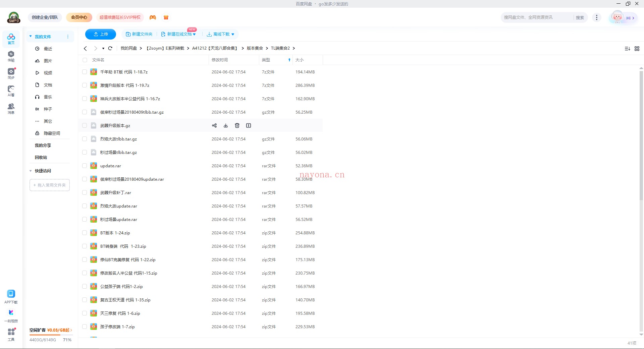Switch to grid view layout

637,49
